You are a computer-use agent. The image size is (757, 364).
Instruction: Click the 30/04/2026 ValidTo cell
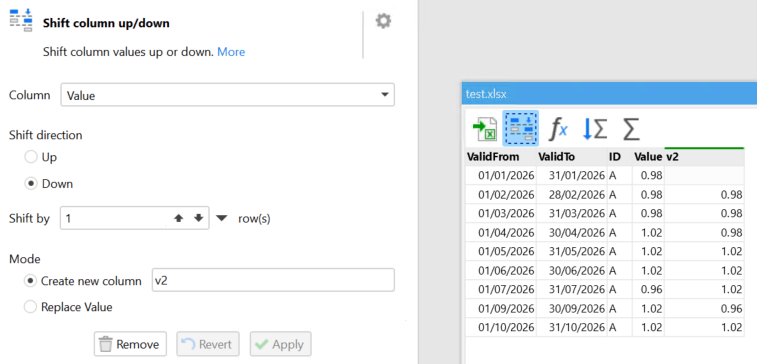pos(572,233)
